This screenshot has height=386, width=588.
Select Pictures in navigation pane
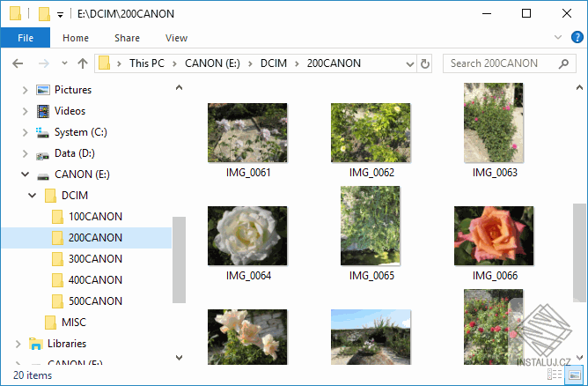point(73,90)
